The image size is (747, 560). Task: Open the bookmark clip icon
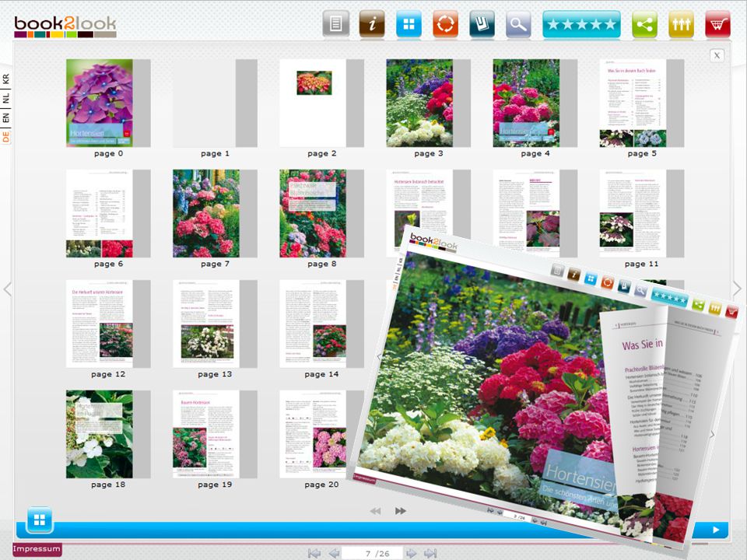482,23
